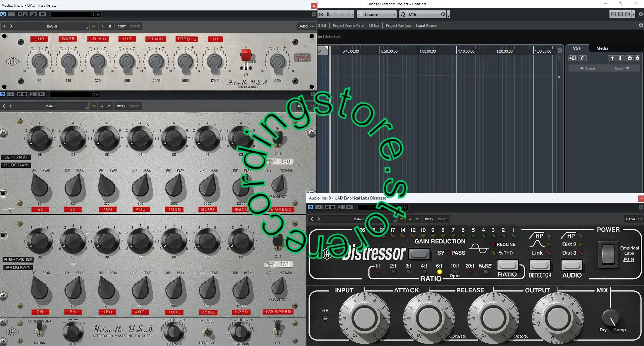Click the Distressor INPUT knob

tap(364, 318)
